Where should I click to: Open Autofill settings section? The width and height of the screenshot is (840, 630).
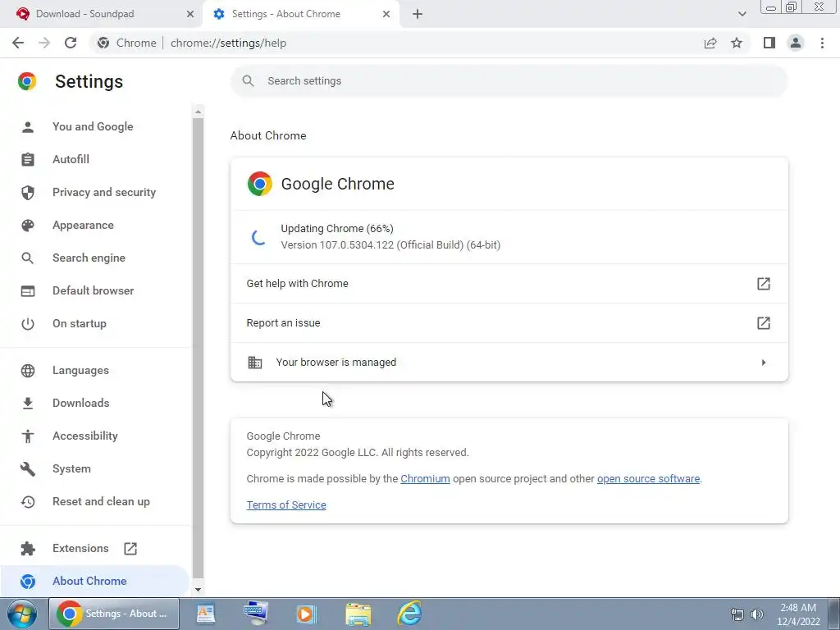[x=71, y=159]
